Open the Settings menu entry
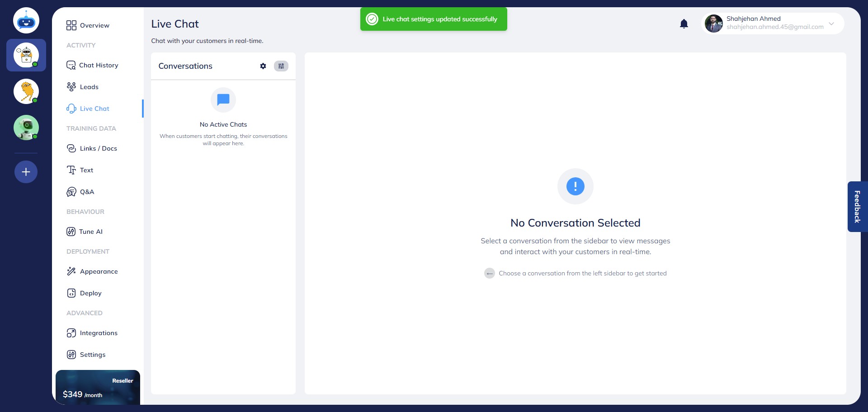868x412 pixels. pyautogui.click(x=92, y=355)
